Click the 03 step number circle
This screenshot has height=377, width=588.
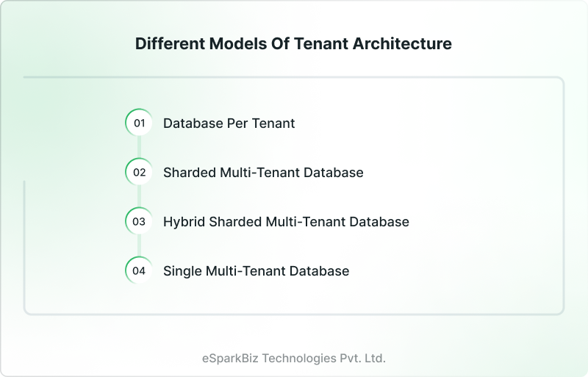click(139, 221)
